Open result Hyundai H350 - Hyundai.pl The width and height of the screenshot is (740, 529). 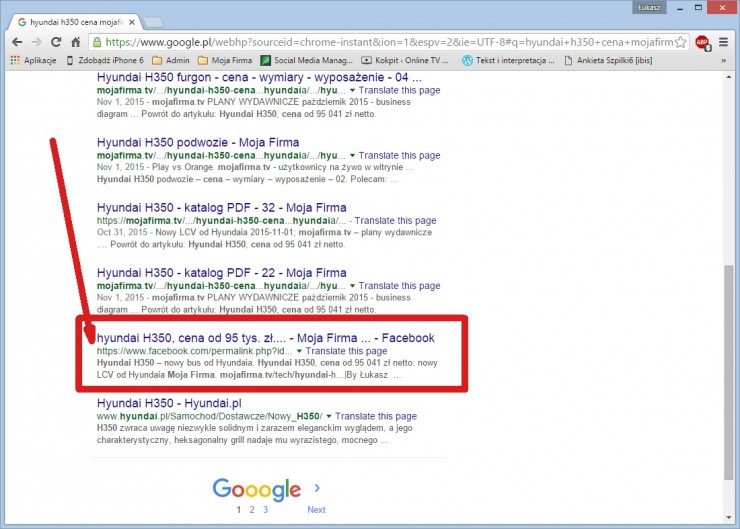(x=169, y=403)
